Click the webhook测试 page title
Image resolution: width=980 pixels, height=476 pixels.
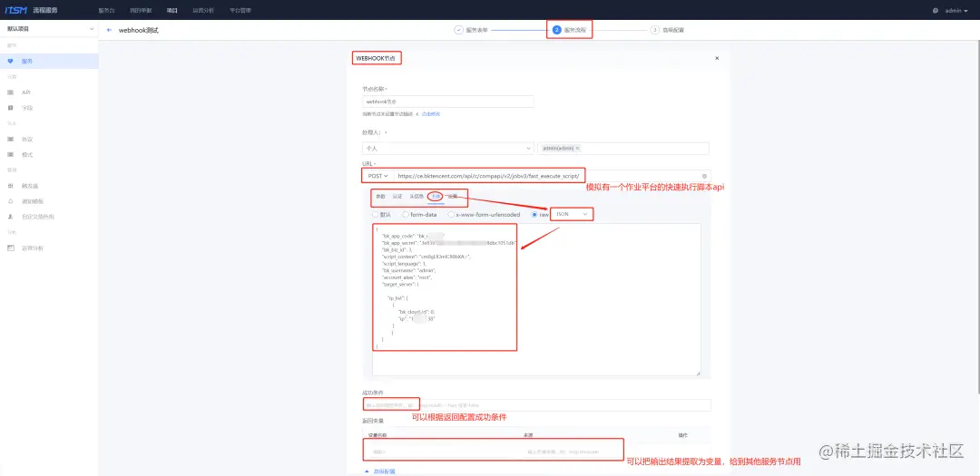(x=139, y=30)
